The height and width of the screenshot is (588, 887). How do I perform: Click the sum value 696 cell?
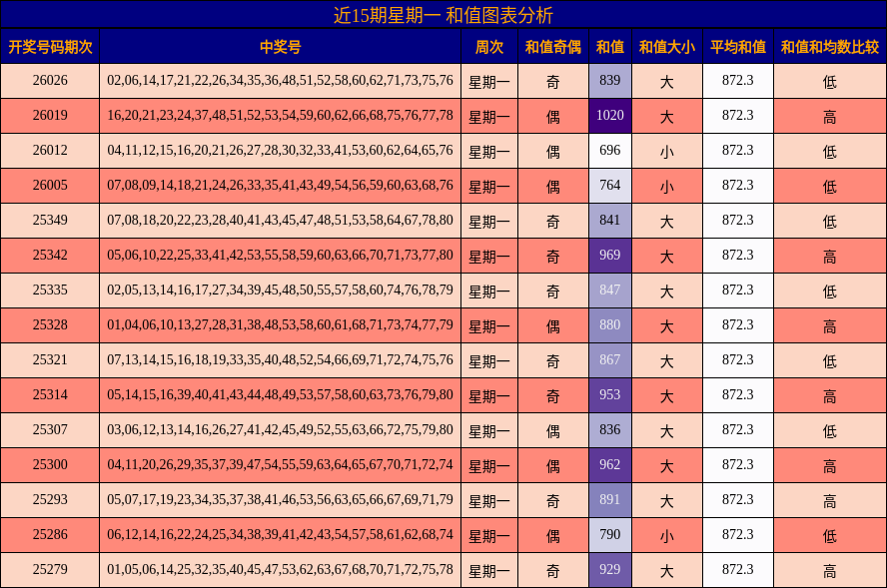point(611,149)
